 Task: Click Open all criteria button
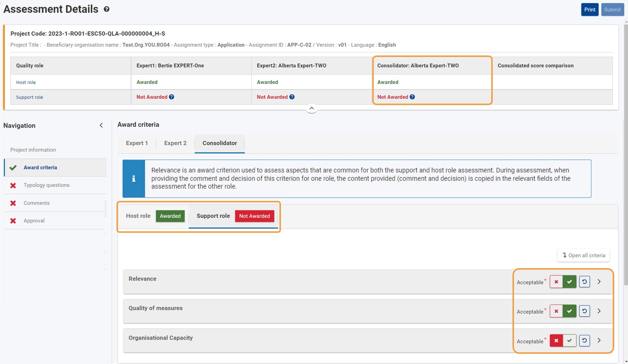(x=583, y=255)
